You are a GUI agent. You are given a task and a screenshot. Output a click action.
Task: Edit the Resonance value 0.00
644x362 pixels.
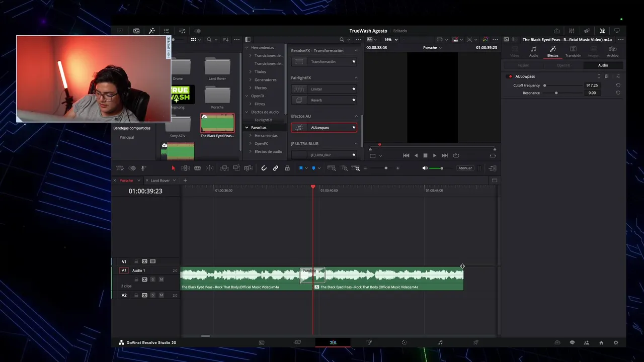click(x=592, y=93)
